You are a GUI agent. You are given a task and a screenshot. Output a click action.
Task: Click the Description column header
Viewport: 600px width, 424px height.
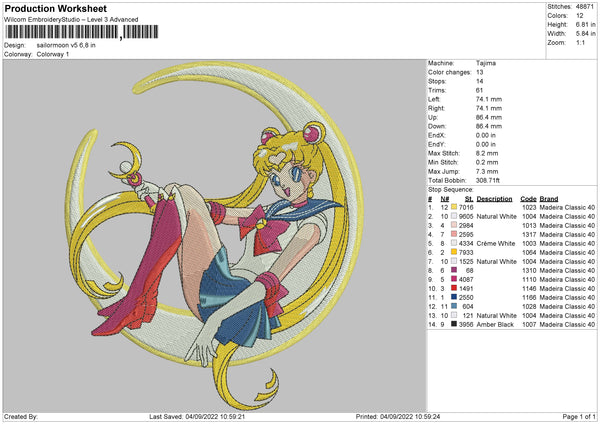click(x=494, y=199)
